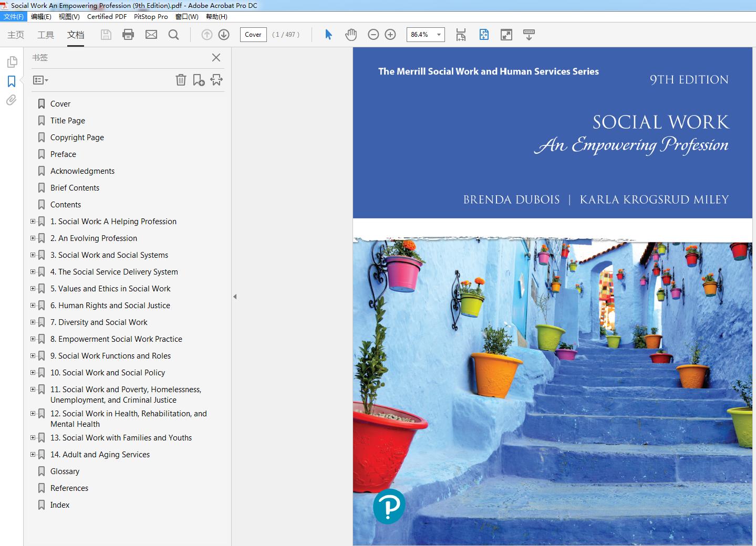
Task: Toggle the page thumbnails panel icon
Action: [x=12, y=62]
